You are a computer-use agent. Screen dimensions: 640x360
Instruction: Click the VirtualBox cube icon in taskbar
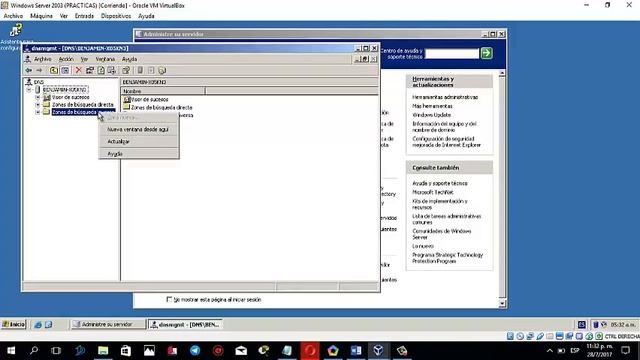[378, 350]
